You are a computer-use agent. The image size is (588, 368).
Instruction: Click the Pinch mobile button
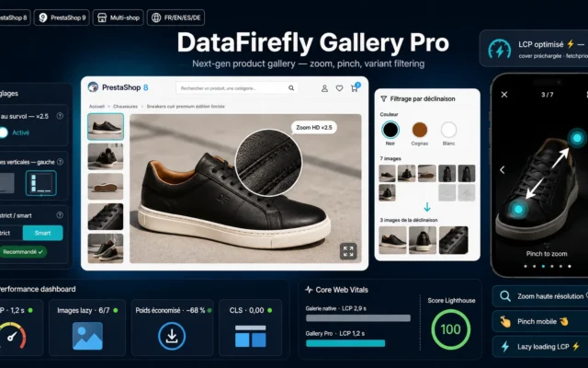[540, 321]
